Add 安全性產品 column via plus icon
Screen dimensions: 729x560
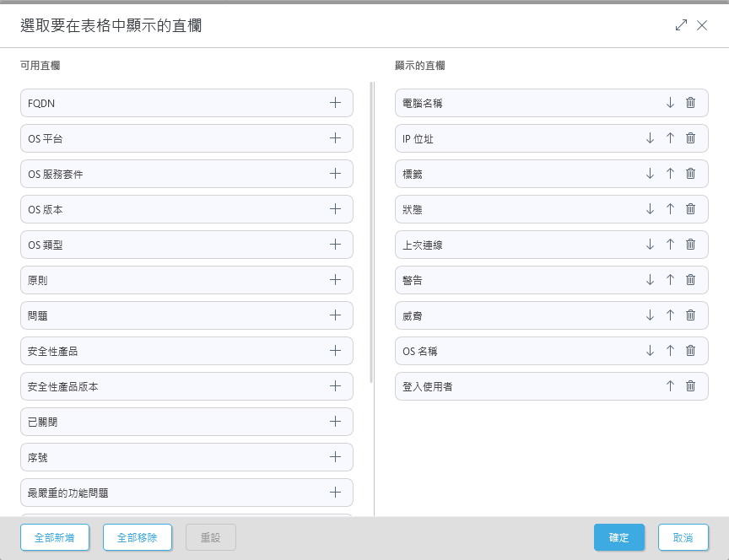(335, 350)
